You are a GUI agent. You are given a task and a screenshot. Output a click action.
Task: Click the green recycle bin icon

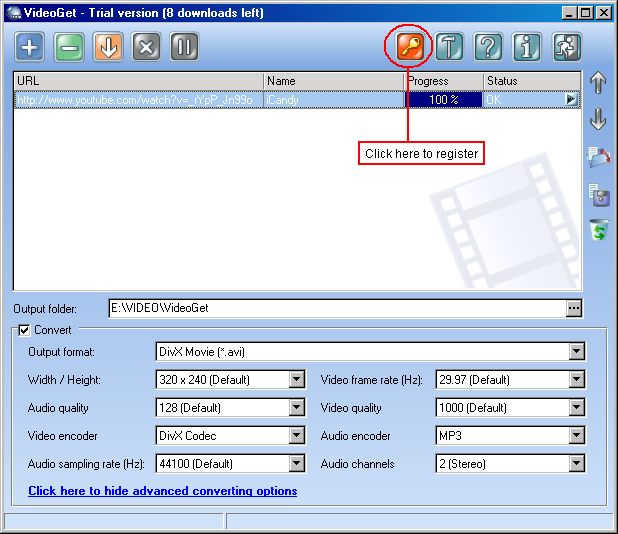pyautogui.click(x=598, y=230)
